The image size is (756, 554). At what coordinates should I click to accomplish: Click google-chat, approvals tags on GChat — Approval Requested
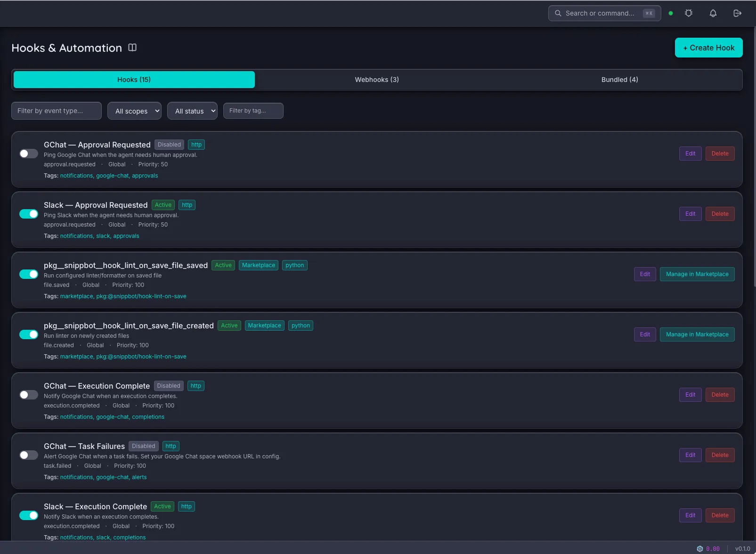[x=127, y=176]
